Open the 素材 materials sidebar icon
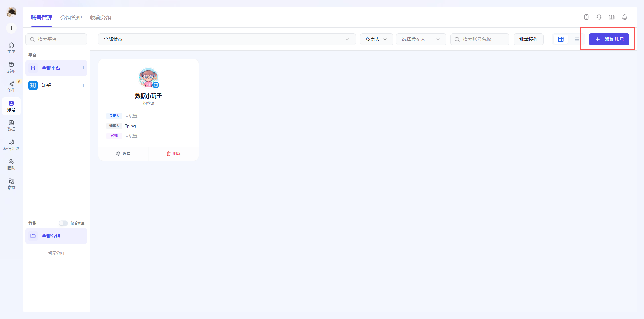644x319 pixels. (x=11, y=184)
